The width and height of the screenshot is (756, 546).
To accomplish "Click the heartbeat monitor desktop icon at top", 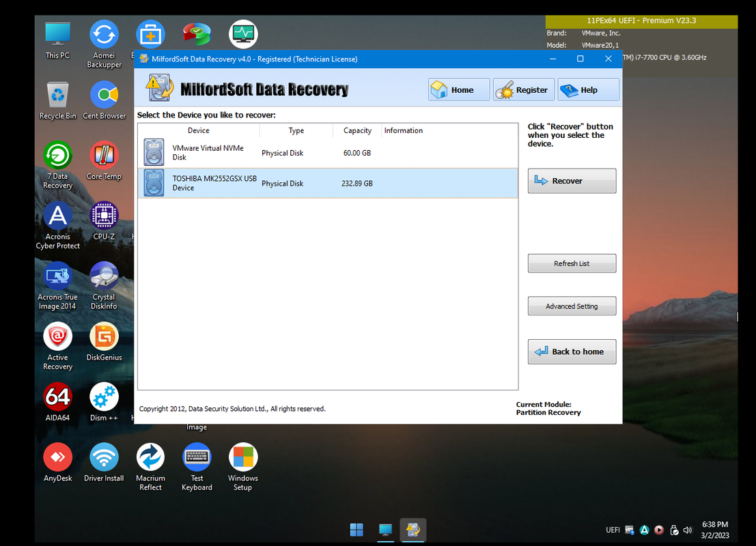I will click(x=243, y=33).
